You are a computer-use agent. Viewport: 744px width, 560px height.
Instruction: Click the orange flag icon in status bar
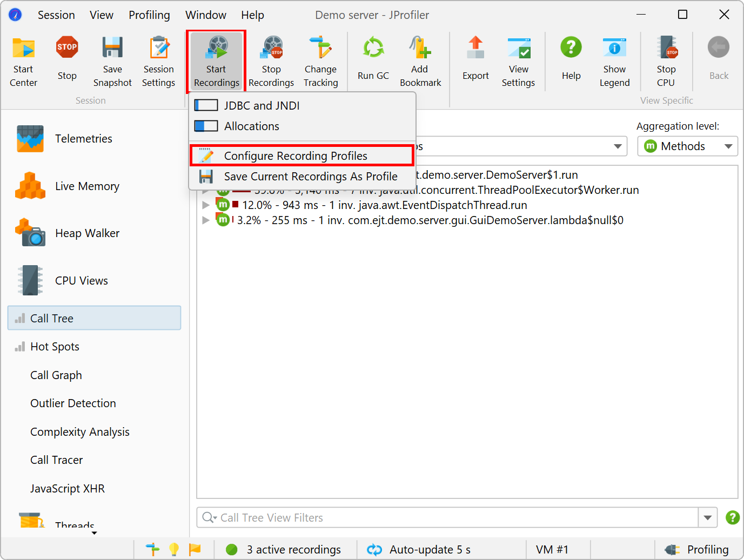pos(195,549)
